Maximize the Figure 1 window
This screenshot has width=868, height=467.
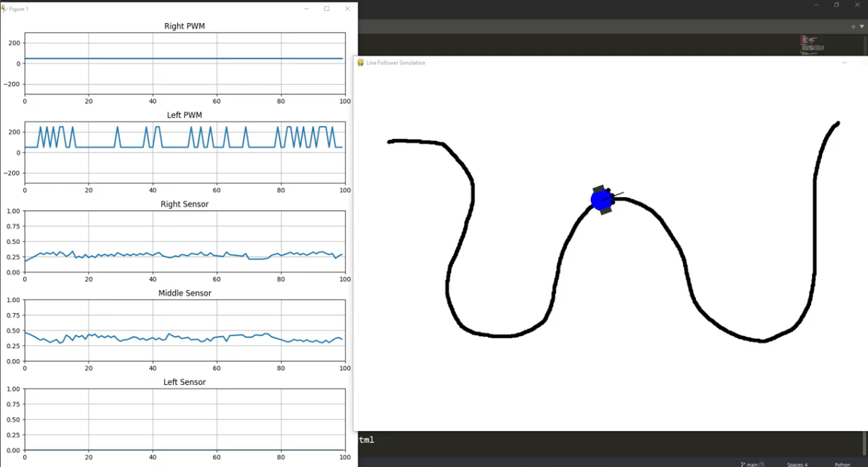(x=326, y=9)
